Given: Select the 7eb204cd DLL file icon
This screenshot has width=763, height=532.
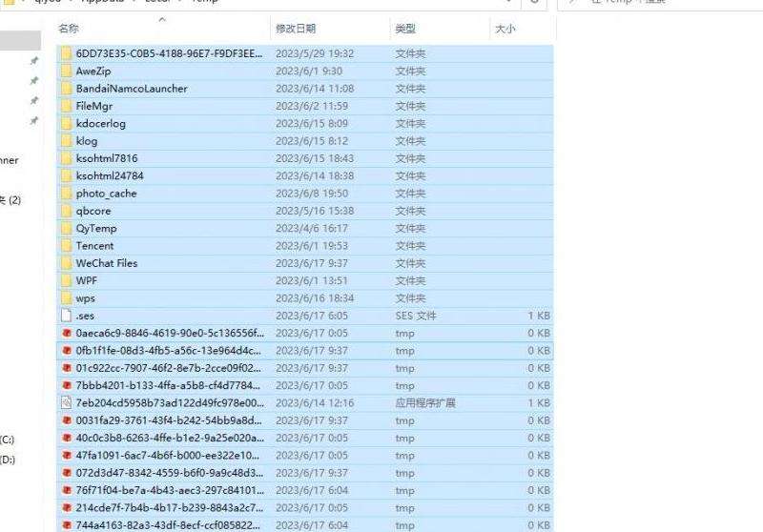Looking at the screenshot, I should click(x=66, y=403).
